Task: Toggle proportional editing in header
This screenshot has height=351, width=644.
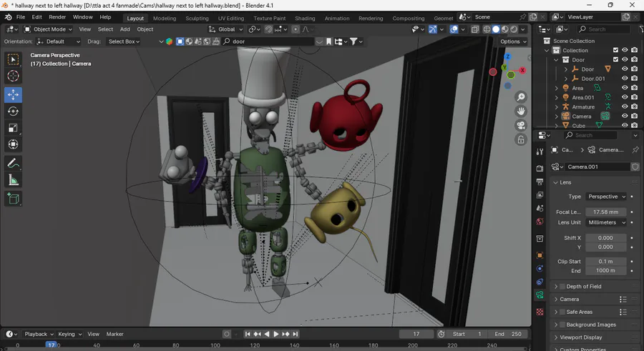Action: click(x=296, y=29)
